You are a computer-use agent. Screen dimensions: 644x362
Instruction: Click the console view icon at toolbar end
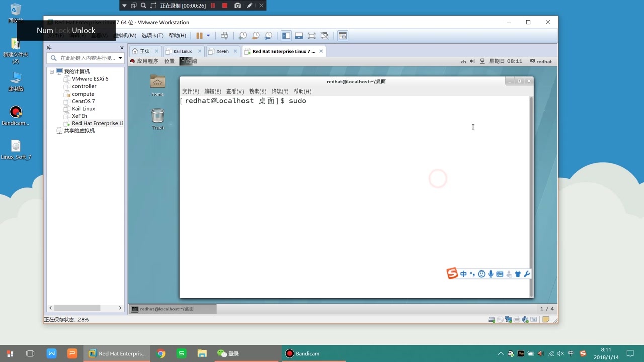[343, 36]
